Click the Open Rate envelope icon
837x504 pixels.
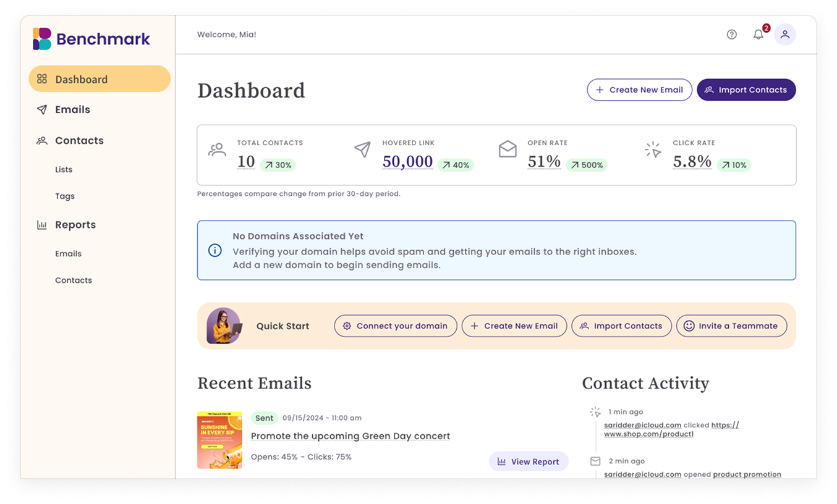[508, 149]
